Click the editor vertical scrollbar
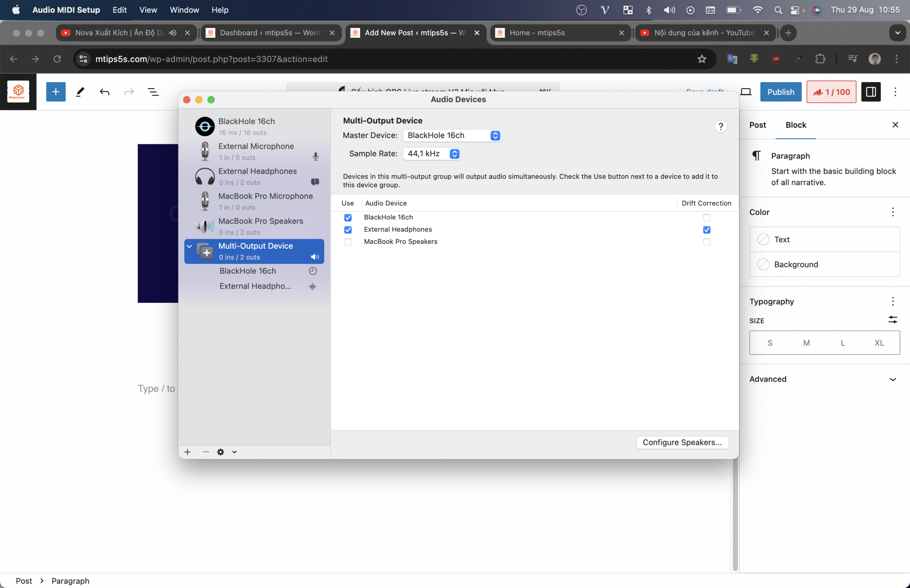 tap(735, 515)
